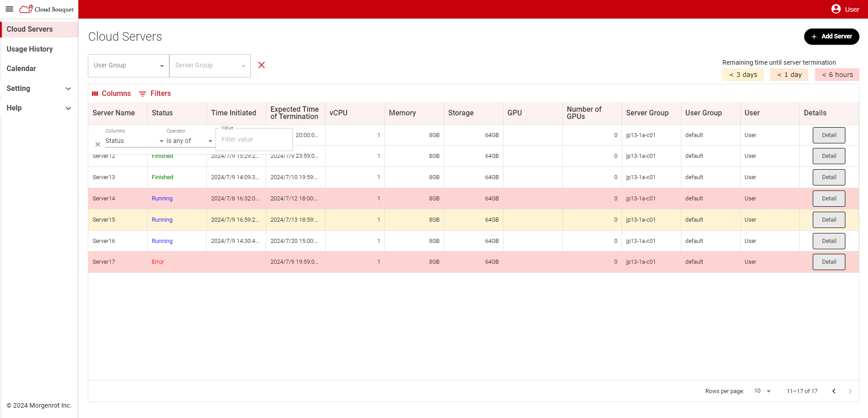The height and width of the screenshot is (418, 868).
Task: Open the Columns chooser
Action: coord(111,93)
